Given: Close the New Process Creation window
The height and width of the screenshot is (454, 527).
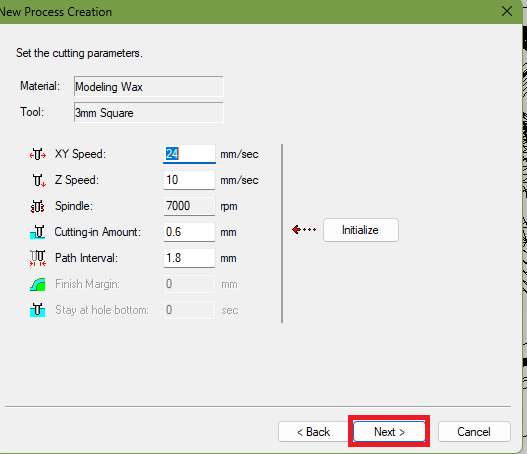Looking at the screenshot, I should tap(506, 11).
